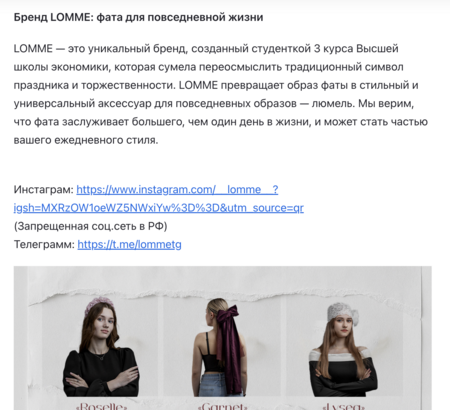Click the phrase 'вашего ежедневного стиля' in last line
This screenshot has height=410, width=450.
(x=86, y=140)
